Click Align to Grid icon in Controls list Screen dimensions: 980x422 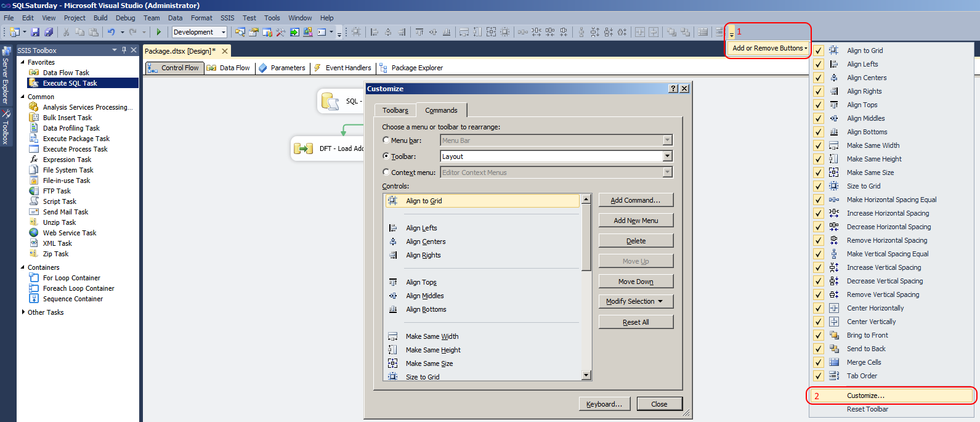point(392,201)
